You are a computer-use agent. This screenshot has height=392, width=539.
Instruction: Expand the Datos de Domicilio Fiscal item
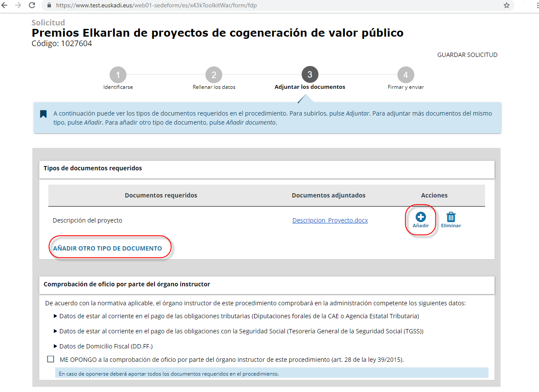[55, 346]
